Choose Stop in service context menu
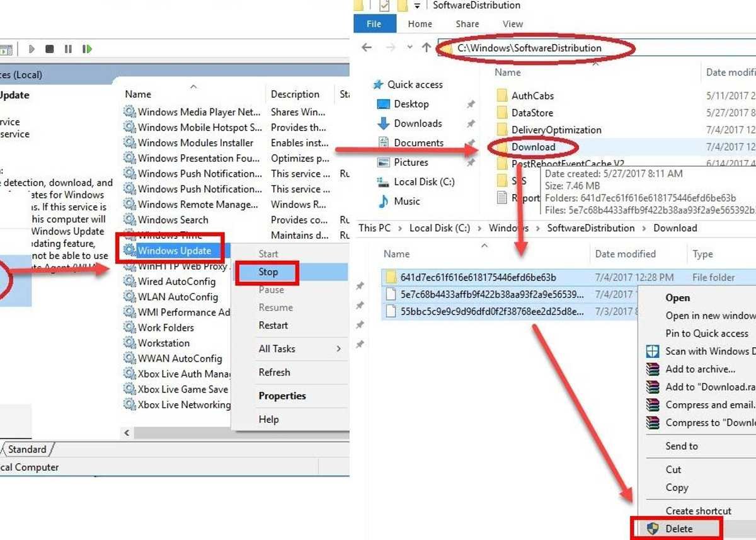The width and height of the screenshot is (756, 540). 268,272
